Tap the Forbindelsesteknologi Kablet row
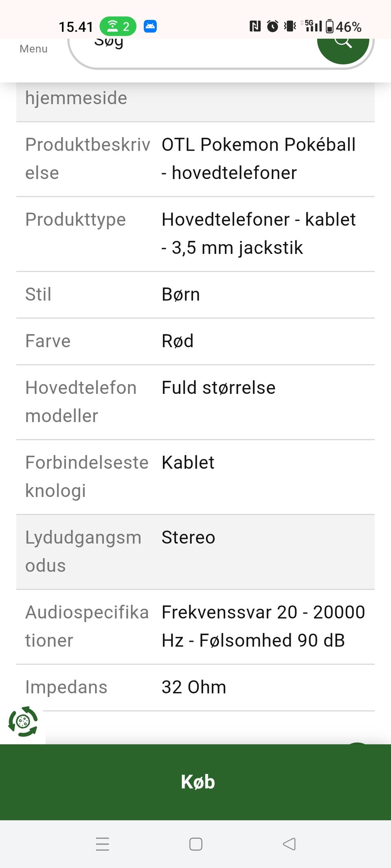The image size is (391, 868). [195, 477]
